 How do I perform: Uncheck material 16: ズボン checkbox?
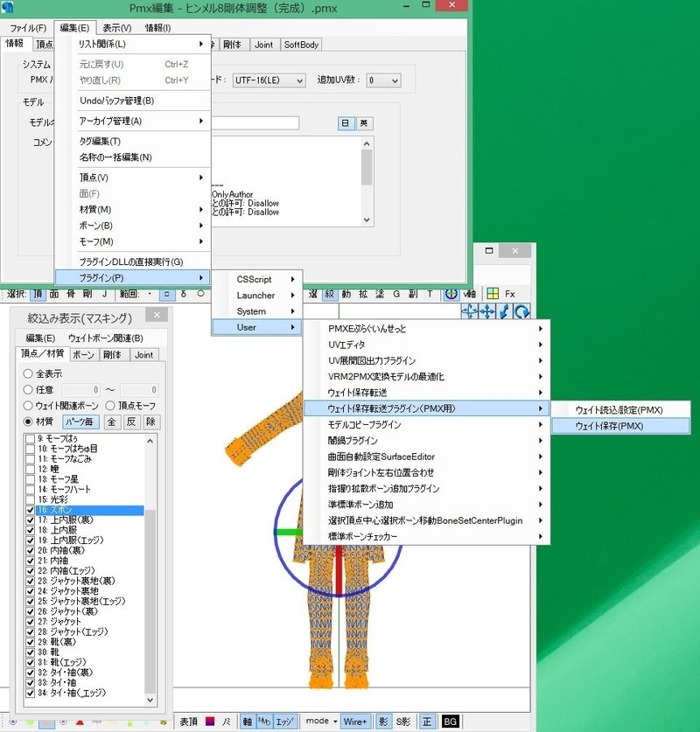31,510
